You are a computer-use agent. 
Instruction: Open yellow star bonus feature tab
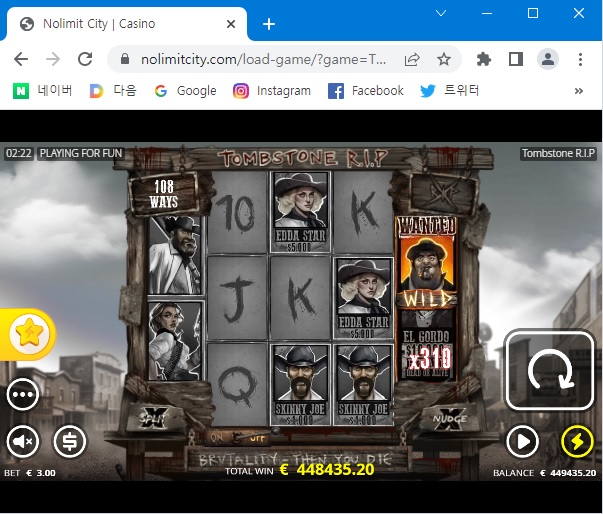coord(28,334)
